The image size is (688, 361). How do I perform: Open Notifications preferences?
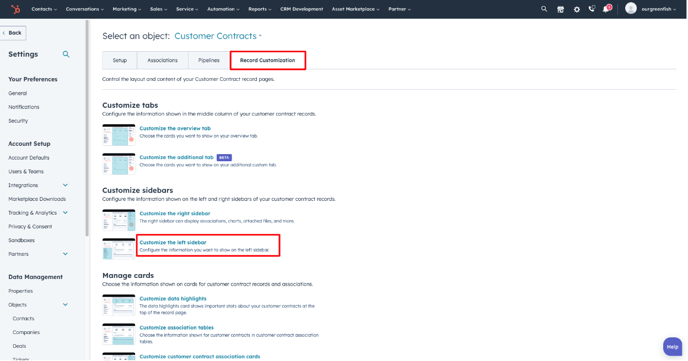click(24, 107)
